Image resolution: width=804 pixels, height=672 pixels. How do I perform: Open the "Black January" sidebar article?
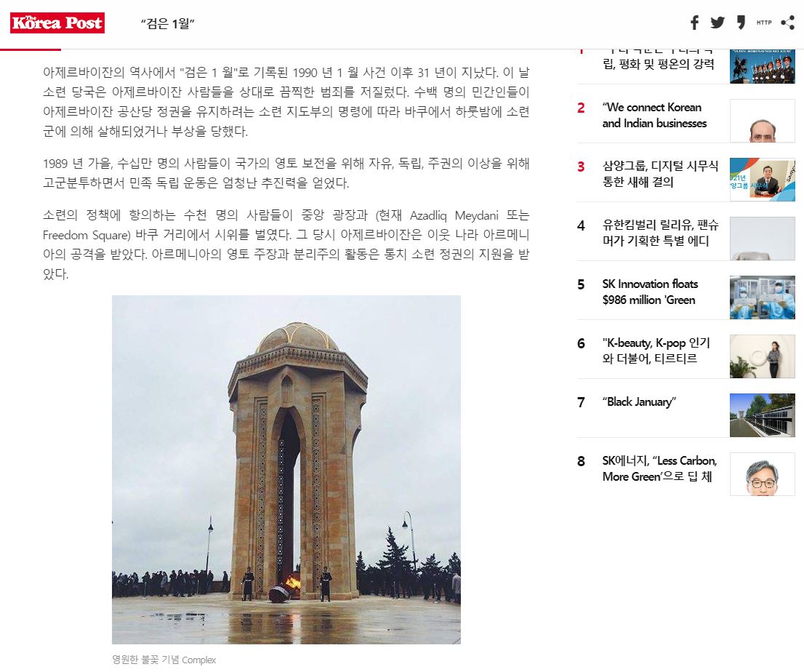pyautogui.click(x=639, y=401)
